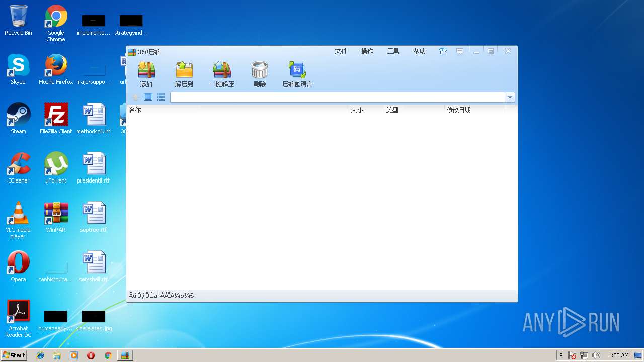The image size is (644, 362).
Task: Select CCleaner desktop shortcut
Action: tap(18, 168)
